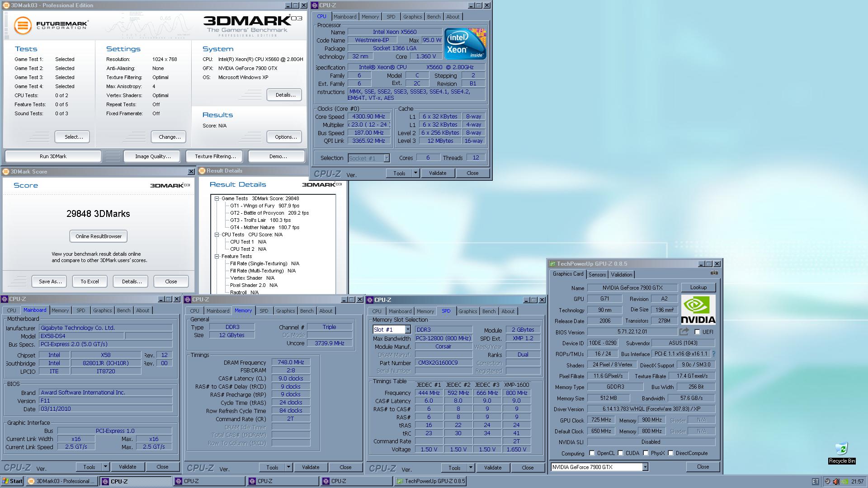Click the BIOS Version field 5.71.22.12.01

[632, 332]
